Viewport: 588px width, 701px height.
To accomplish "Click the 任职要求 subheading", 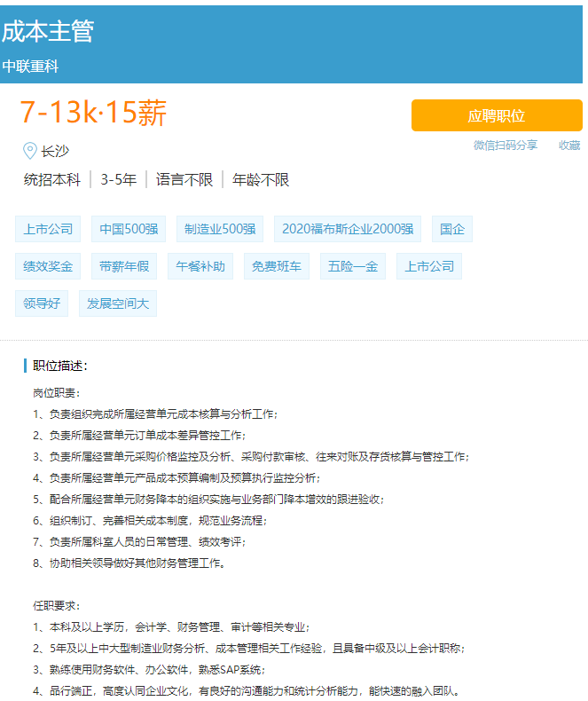I will 56,606.
